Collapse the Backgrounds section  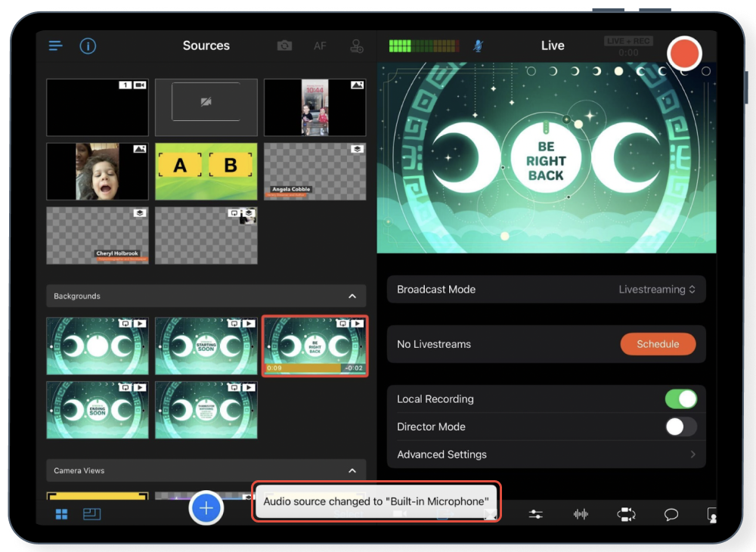point(352,296)
